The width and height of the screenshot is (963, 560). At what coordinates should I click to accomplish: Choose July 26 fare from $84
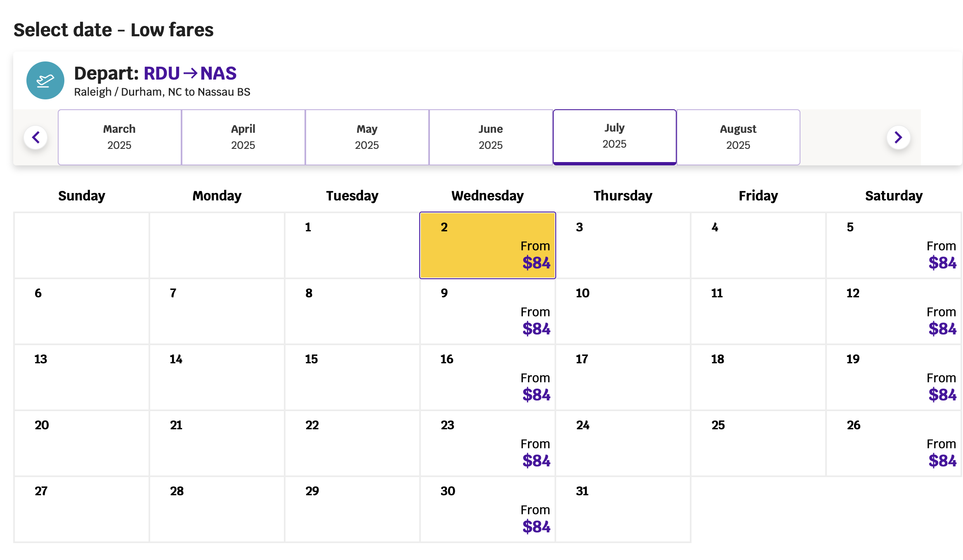coord(894,443)
